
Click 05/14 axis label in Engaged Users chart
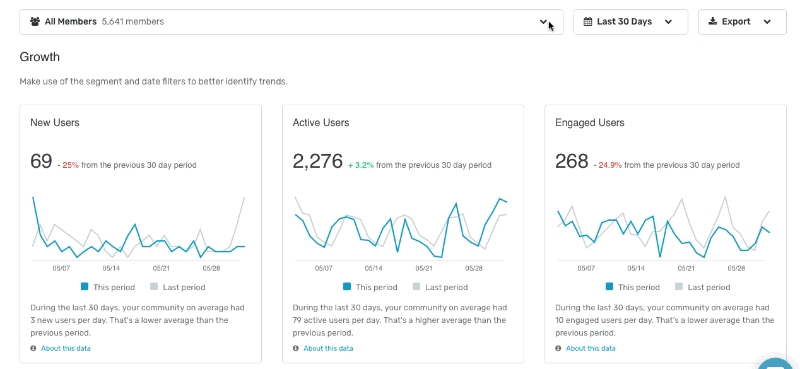[636, 268]
